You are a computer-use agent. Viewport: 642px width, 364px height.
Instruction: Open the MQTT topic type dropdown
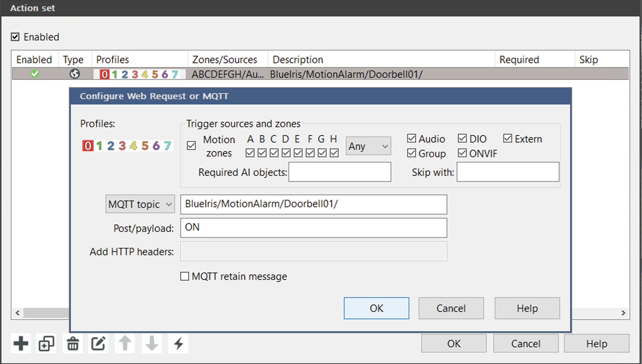click(x=140, y=204)
